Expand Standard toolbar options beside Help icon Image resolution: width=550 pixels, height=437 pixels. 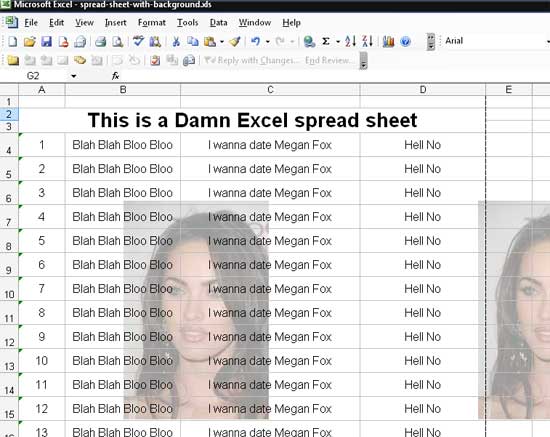(x=431, y=42)
